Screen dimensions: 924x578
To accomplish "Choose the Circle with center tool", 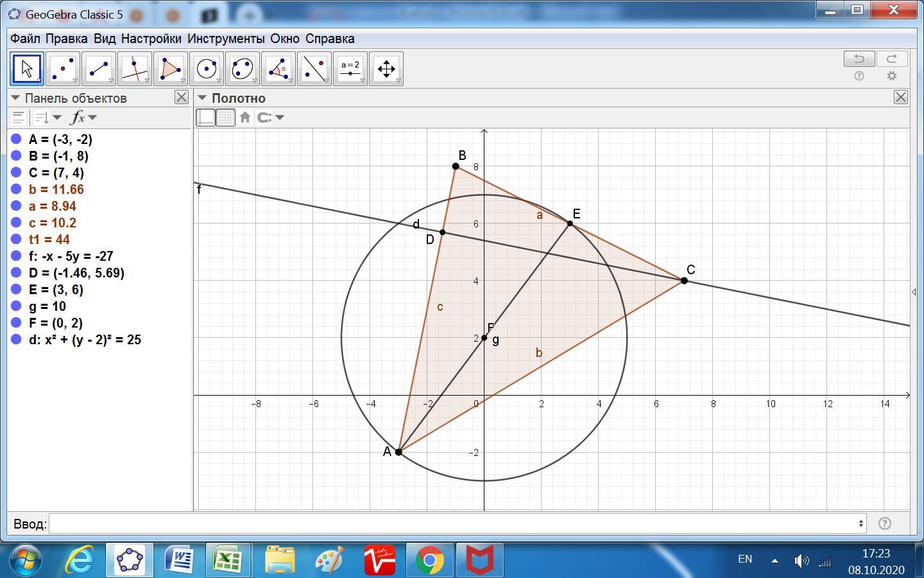I will [x=207, y=69].
